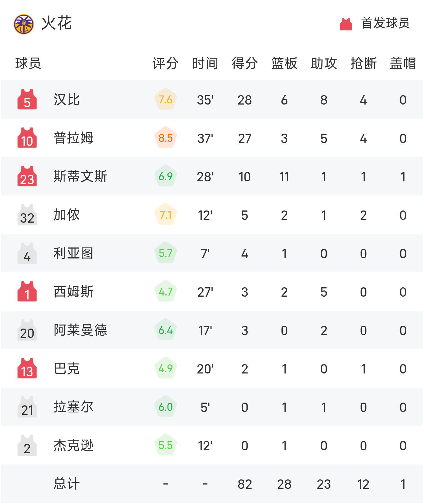This screenshot has width=424, height=504.
Task: Click the 总计 totals row label
Action: pyautogui.click(x=67, y=484)
